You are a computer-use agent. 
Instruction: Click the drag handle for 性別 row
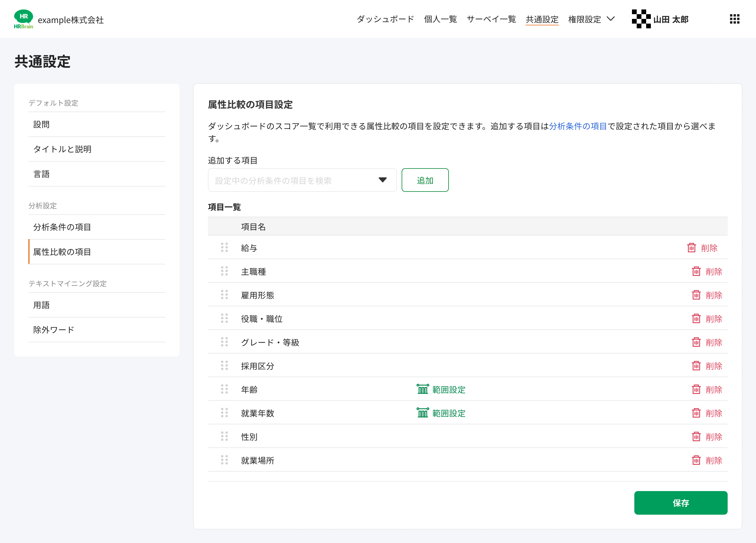pos(224,436)
